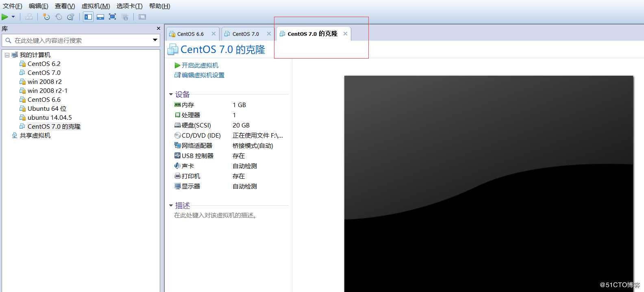Screen dimensions: 644x292
Task: Select CentOS 7.0 的克隆 in library tree
Action: [x=54, y=127]
